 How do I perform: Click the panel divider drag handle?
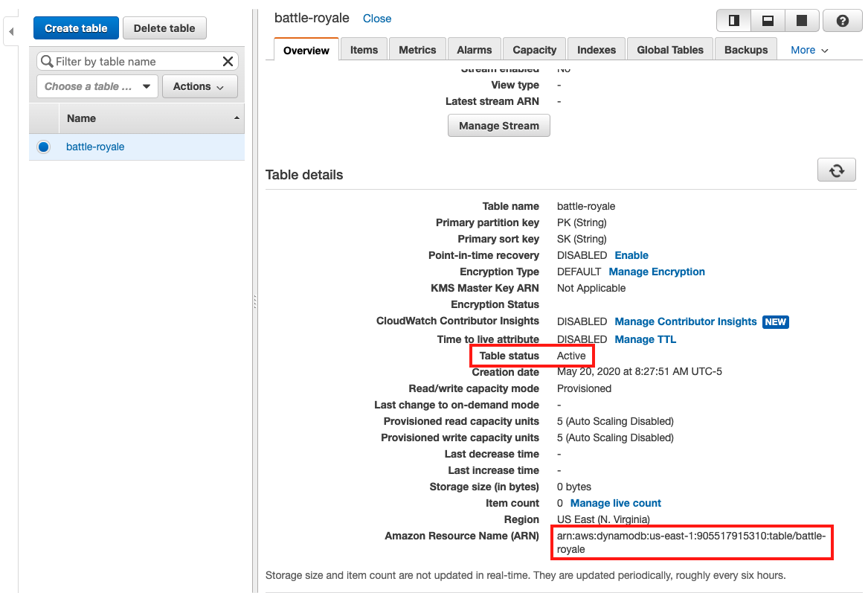tap(254, 301)
